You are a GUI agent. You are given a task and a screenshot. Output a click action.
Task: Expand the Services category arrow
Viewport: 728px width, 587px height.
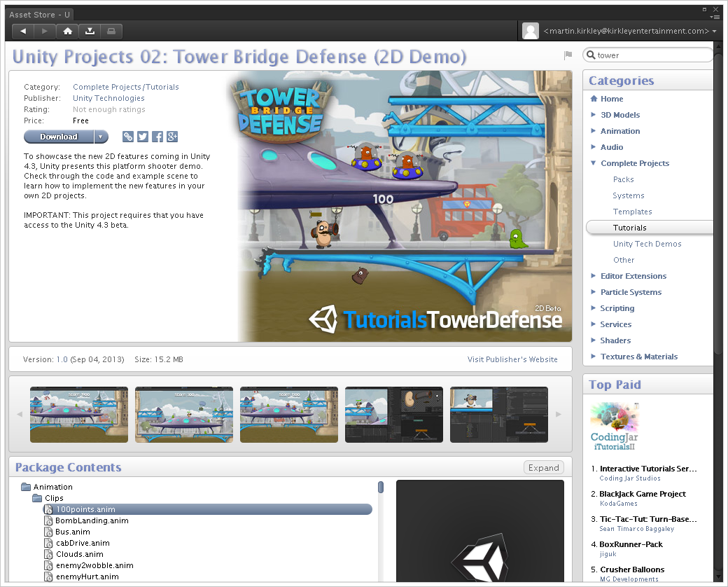pyautogui.click(x=593, y=324)
